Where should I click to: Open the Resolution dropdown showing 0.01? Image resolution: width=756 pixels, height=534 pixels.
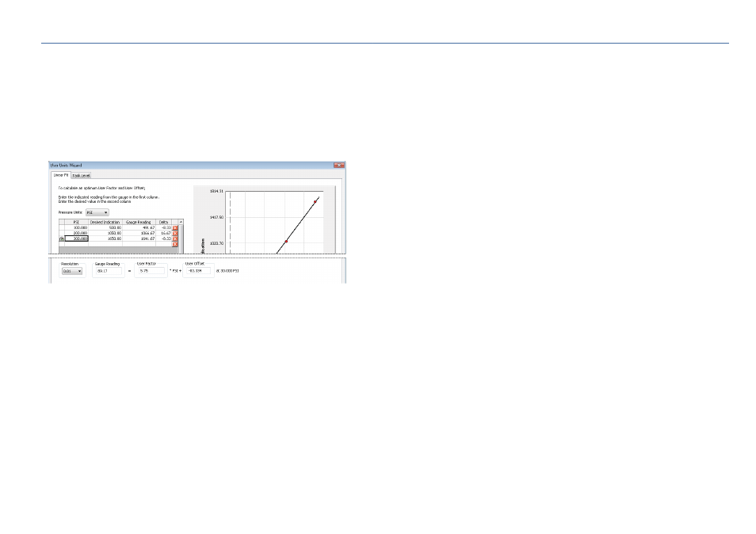tap(72, 271)
